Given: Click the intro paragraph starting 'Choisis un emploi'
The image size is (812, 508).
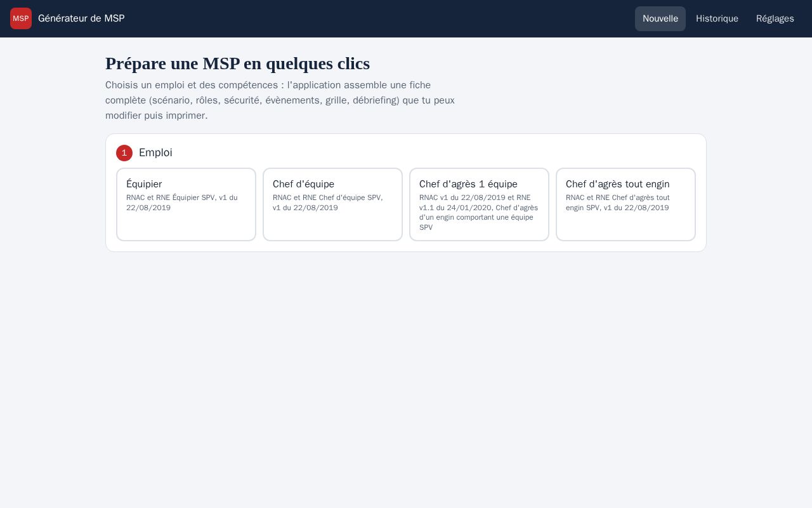Looking at the screenshot, I should tap(280, 100).
